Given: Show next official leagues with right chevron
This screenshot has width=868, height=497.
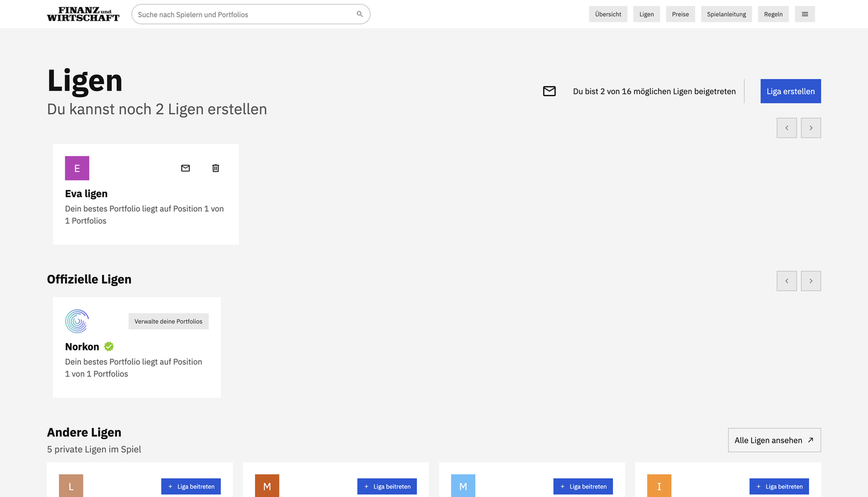Looking at the screenshot, I should 810,281.
